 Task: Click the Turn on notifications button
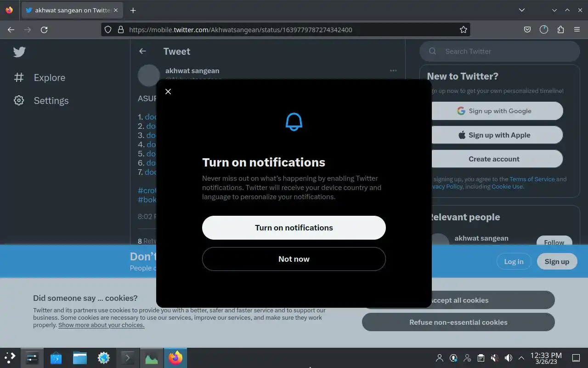click(294, 228)
